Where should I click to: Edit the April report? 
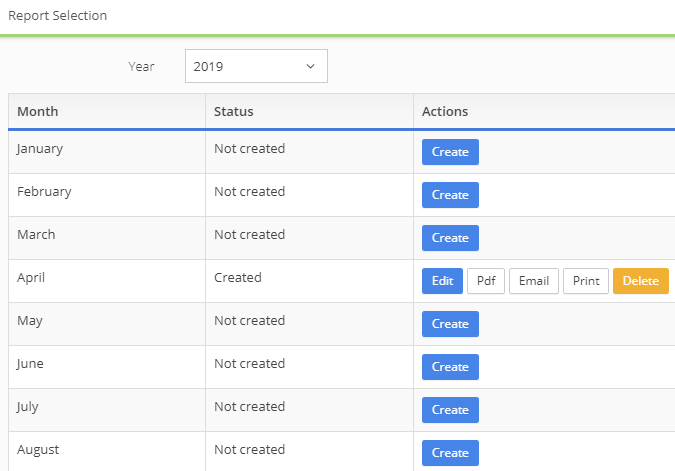pos(442,281)
